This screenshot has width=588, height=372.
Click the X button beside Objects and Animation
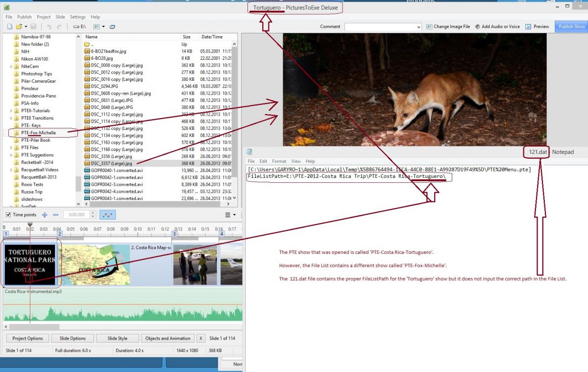pos(200,338)
